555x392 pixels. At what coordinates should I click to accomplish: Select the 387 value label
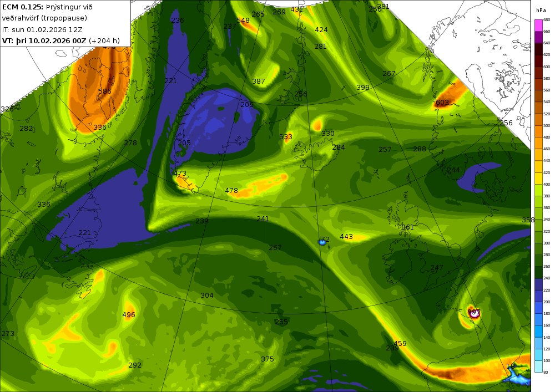[259, 82]
